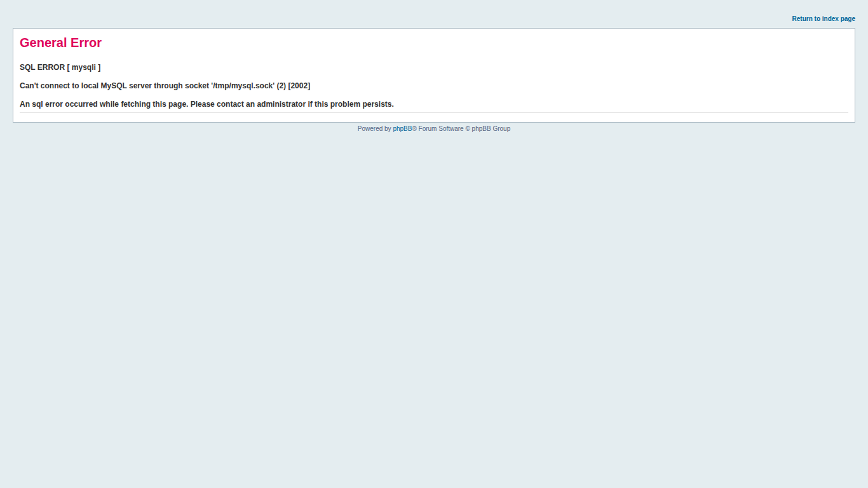The width and height of the screenshot is (868, 488).
Task: Click the Can't connect to local MySQL message
Action: [x=165, y=86]
